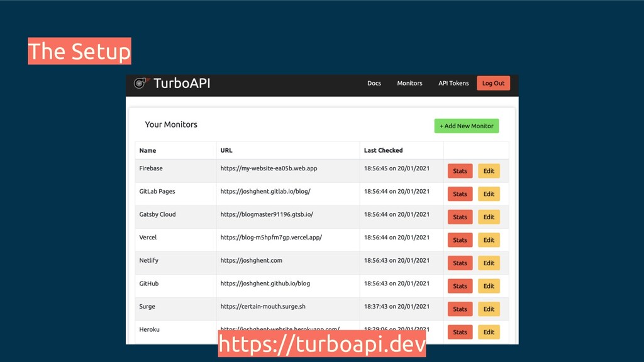Click URL https://my-website-ea05b.web.app
This screenshot has width=644, height=362.
(x=269, y=168)
